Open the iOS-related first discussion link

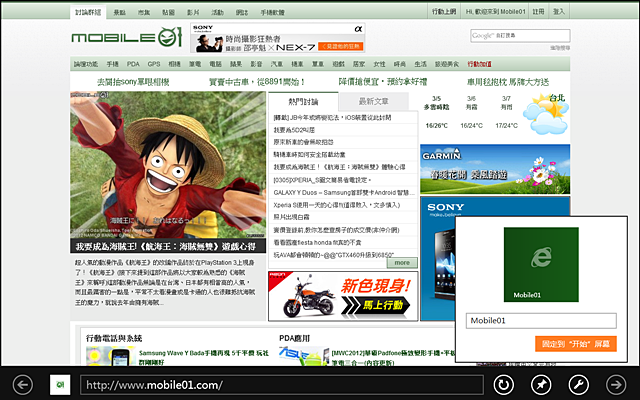coord(332,118)
